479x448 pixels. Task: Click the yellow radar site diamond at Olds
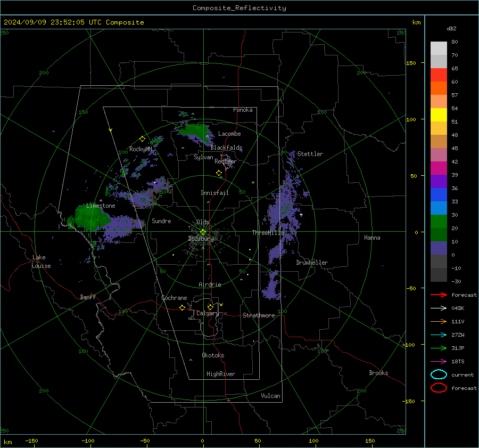tap(203, 232)
